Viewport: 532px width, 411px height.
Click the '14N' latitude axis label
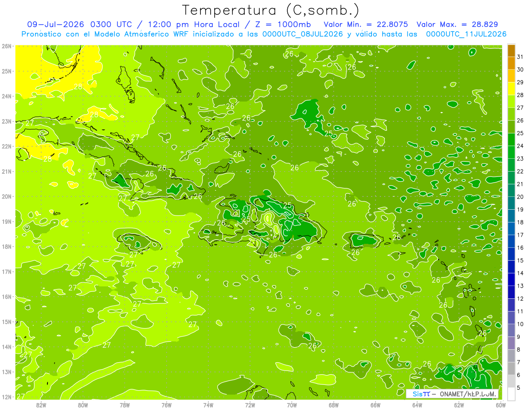click(6, 347)
